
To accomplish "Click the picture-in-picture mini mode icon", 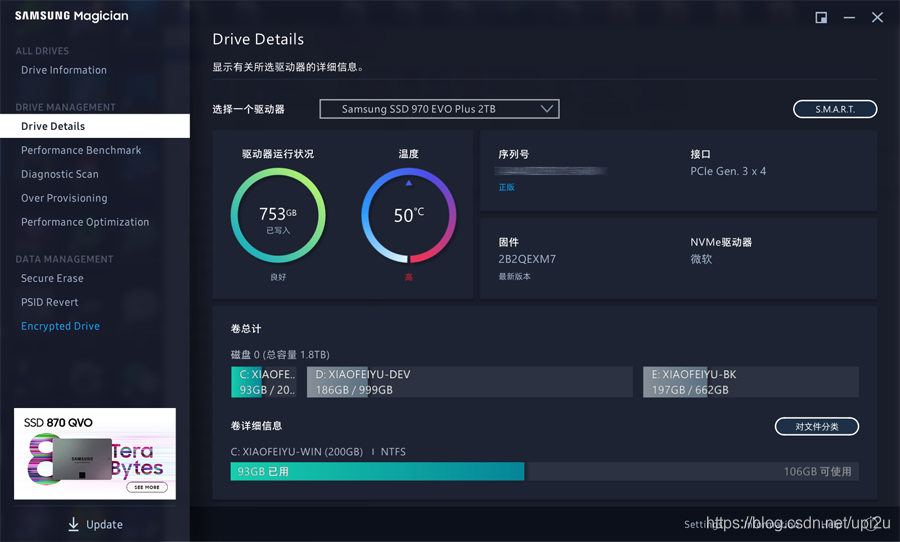I will 821,18.
